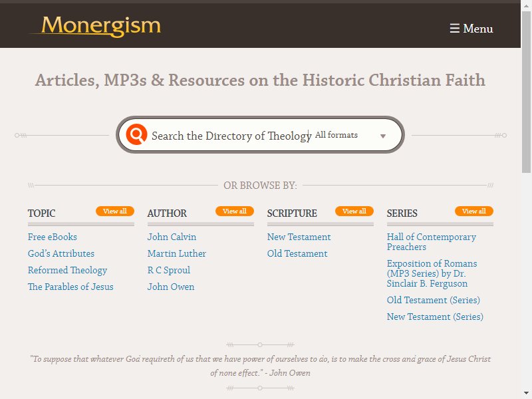The width and height of the screenshot is (532, 399).
Task: Open the Free eBooks link
Action: coord(53,237)
